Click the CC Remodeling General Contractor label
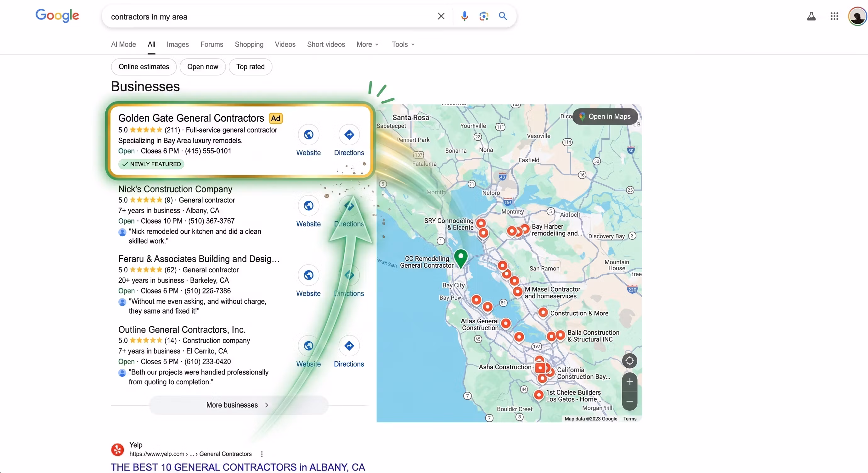This screenshot has height=473, width=868. (426, 262)
